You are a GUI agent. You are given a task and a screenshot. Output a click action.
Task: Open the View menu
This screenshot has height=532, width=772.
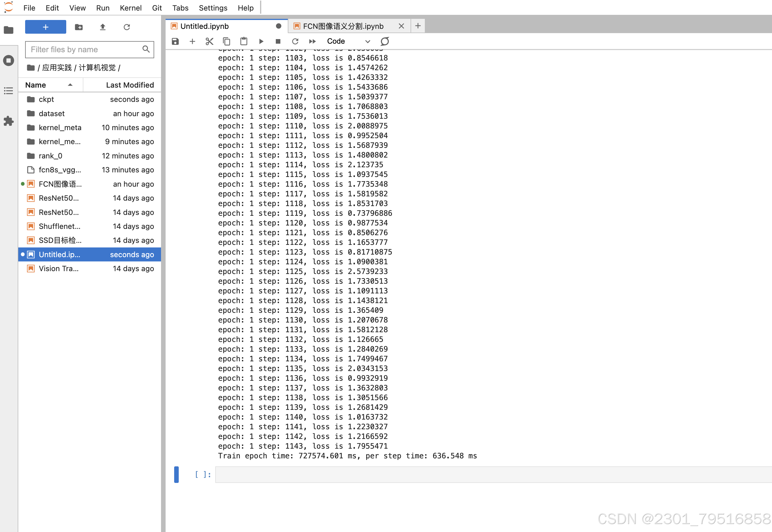coord(77,8)
